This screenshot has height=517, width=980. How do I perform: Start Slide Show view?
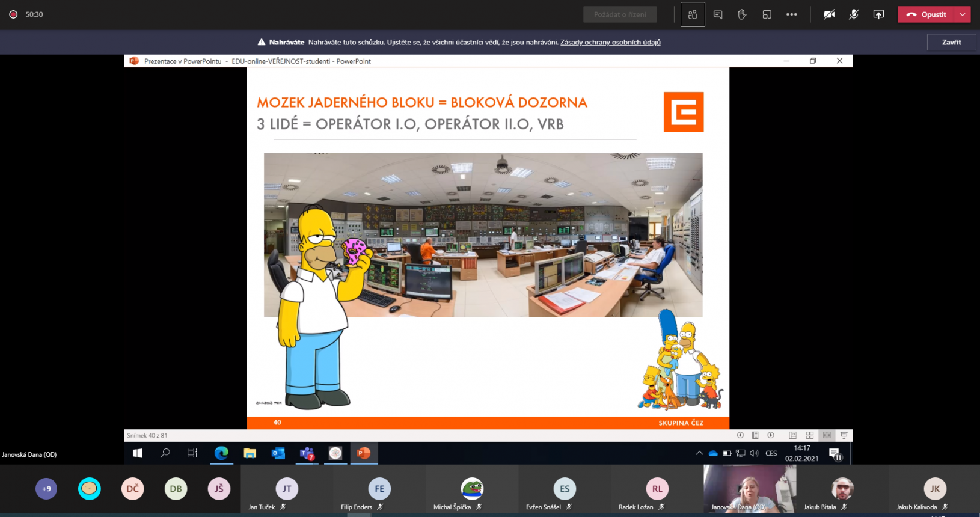[x=844, y=435]
